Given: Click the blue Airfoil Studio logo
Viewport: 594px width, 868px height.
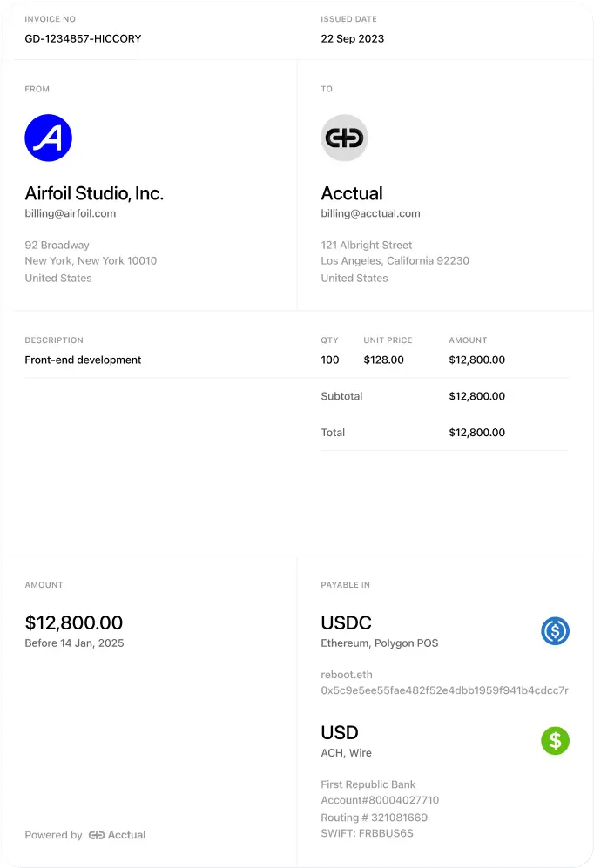Looking at the screenshot, I should tap(48, 138).
